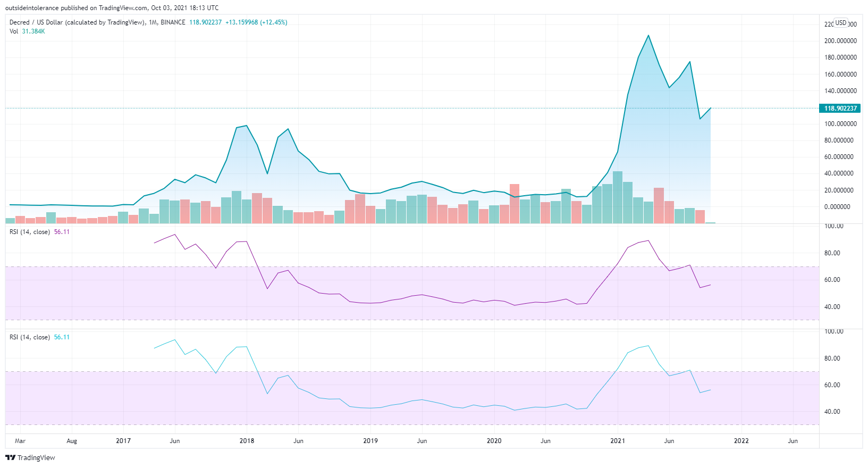Click the 20.000000 price axis label
This screenshot has width=868, height=467.
point(839,190)
